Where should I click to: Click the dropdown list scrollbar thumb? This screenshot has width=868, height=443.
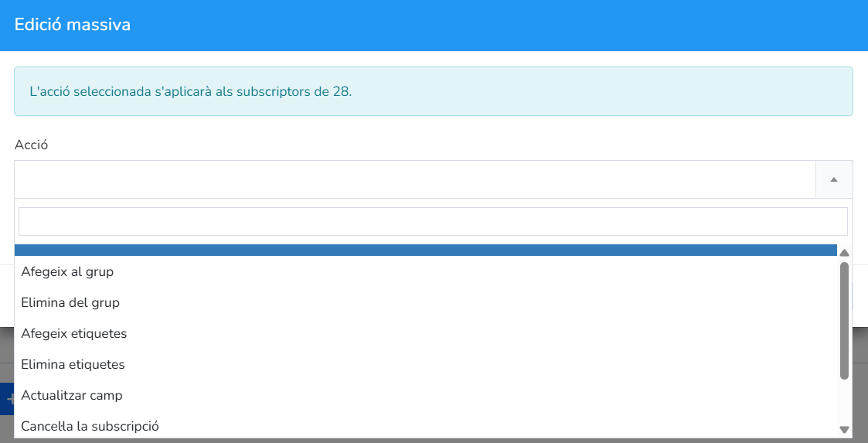point(844,321)
